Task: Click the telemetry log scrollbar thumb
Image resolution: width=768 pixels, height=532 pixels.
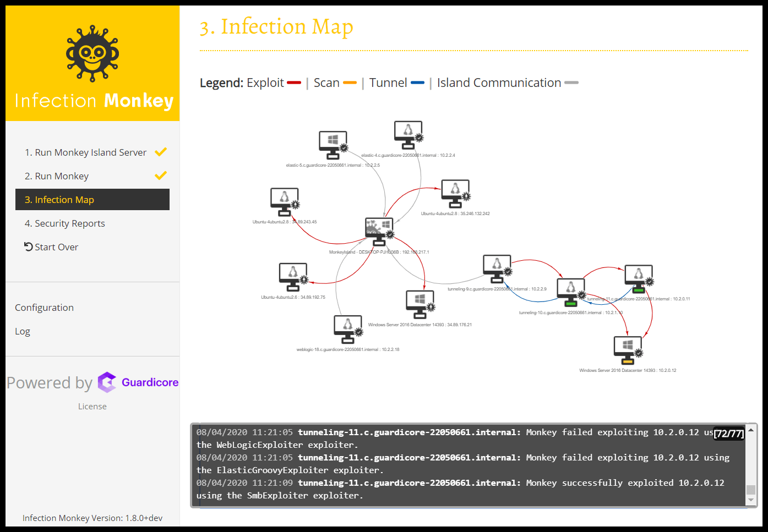Action: pos(751,490)
